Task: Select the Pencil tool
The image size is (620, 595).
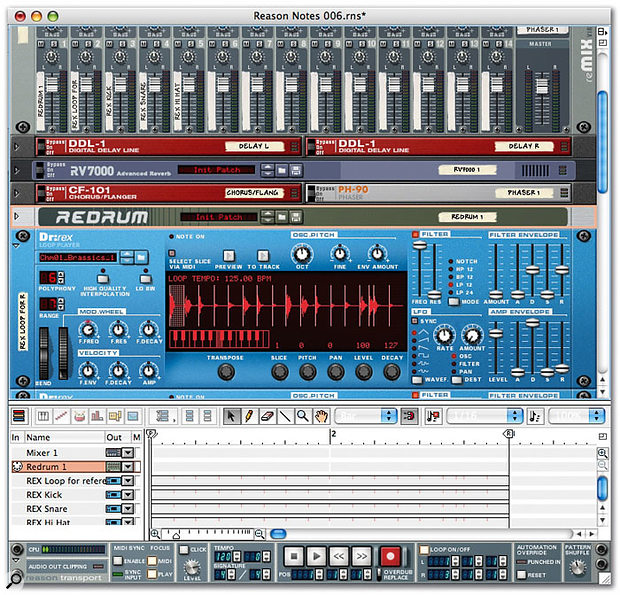Action: (249, 416)
